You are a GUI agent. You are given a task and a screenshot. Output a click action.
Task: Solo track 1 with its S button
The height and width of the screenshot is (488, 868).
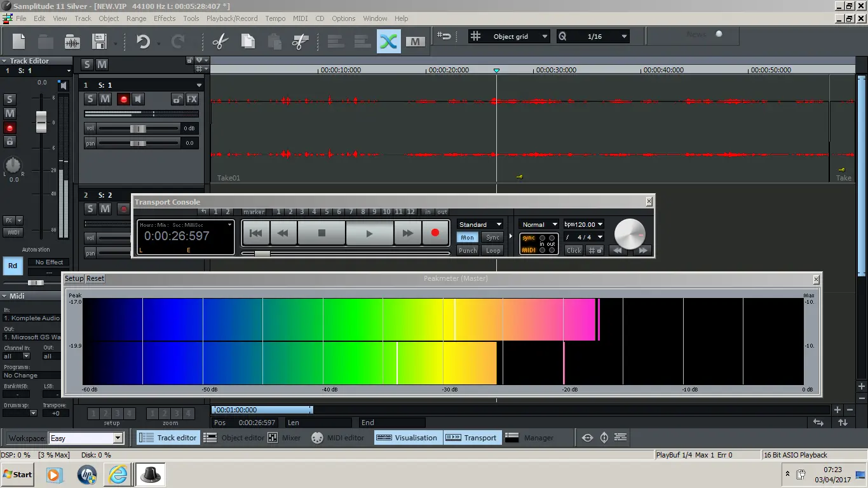coord(90,99)
